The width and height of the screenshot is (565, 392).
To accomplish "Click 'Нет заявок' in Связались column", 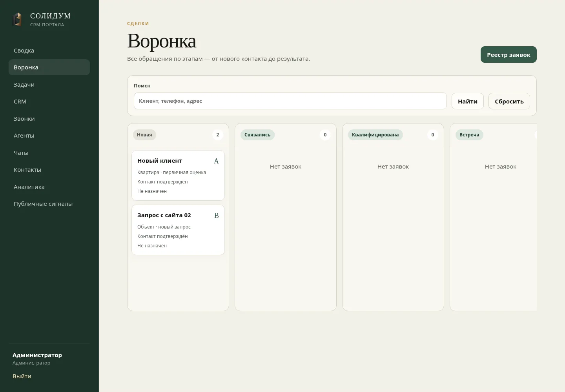I will tap(286, 167).
